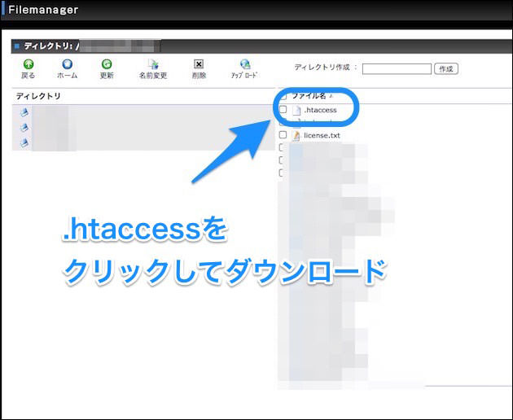Download the .htaccess file link
Screen dimensions: 513x420
tap(320, 110)
